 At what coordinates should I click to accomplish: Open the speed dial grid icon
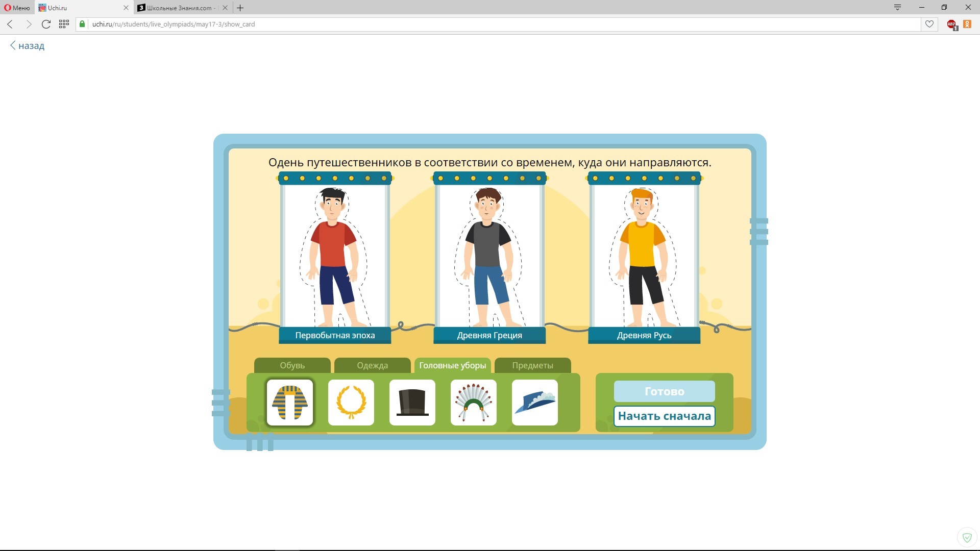(x=64, y=24)
